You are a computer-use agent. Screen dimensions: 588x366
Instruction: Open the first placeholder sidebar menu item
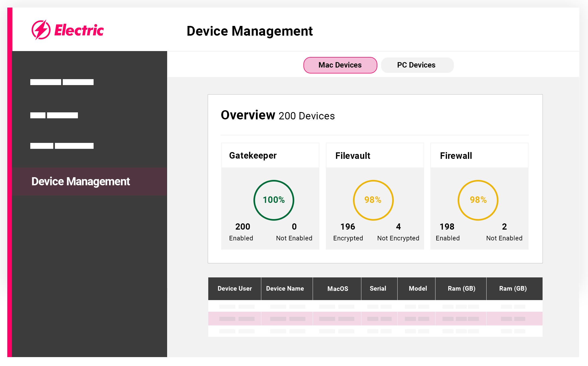(x=62, y=82)
